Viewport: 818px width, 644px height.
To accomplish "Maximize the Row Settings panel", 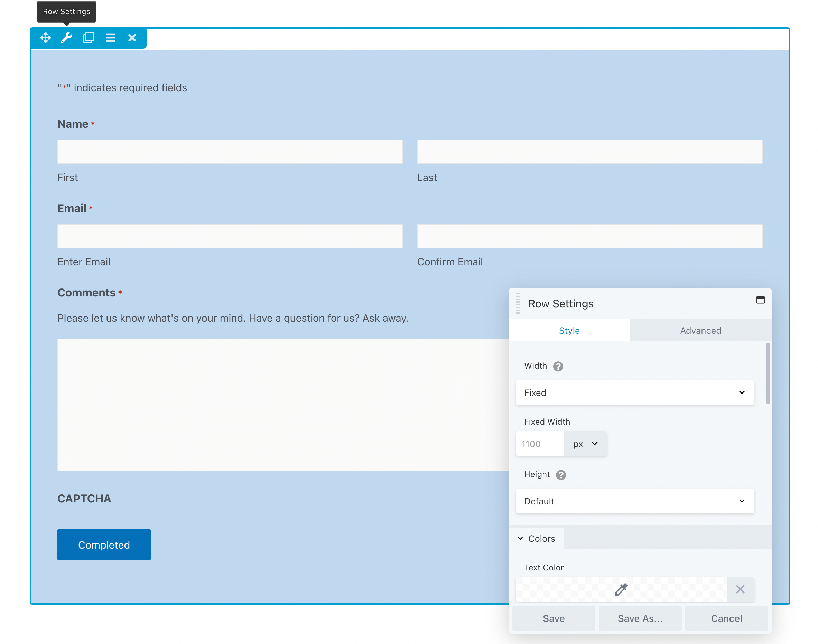I will 760,300.
